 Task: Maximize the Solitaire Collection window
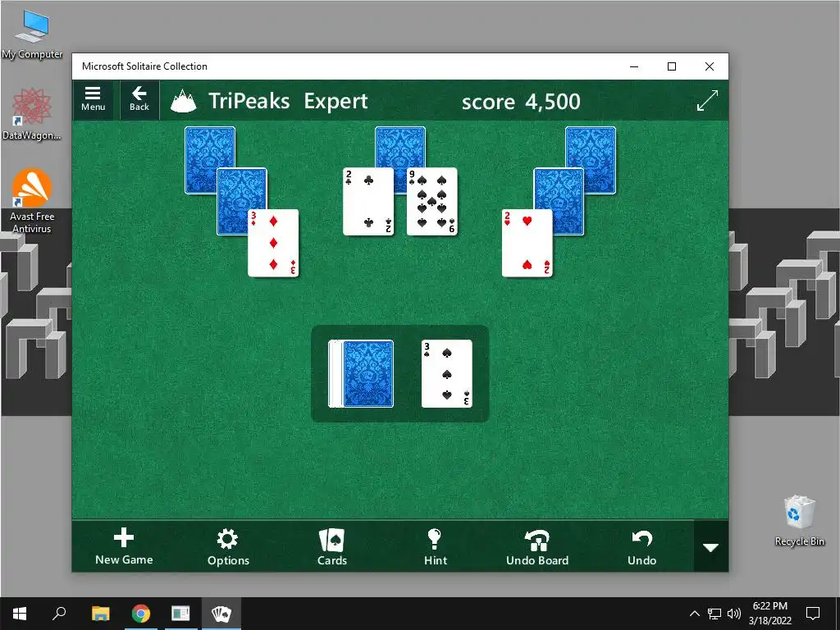point(672,66)
